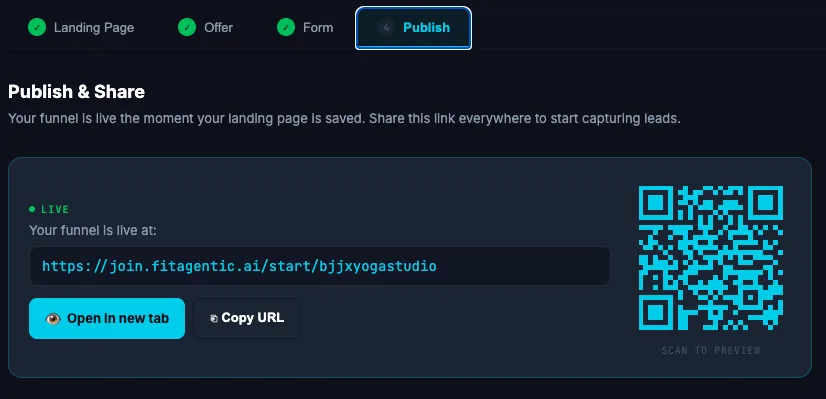Click the funnel description sentence below heading
Screen dimensions: 826x399
pos(345,118)
